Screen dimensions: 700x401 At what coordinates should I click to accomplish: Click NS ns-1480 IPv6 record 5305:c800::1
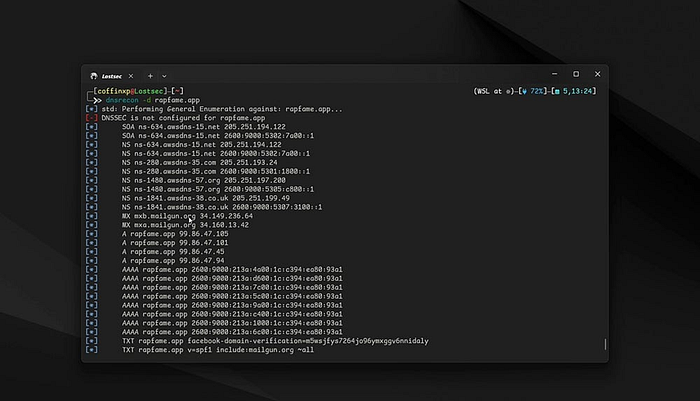coord(218,189)
